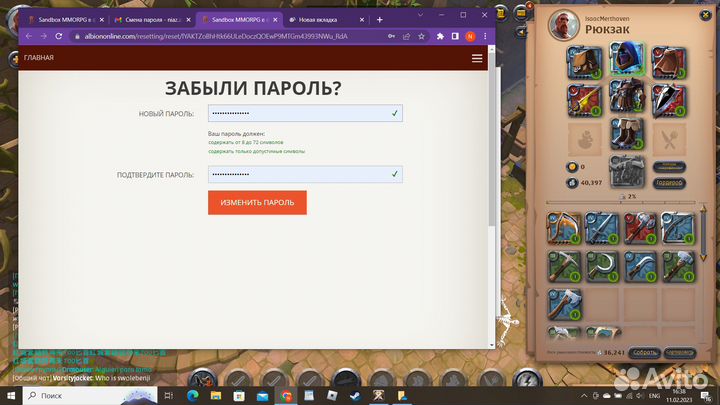Open the Windows Start menu
The image size is (720, 405).
point(11,395)
